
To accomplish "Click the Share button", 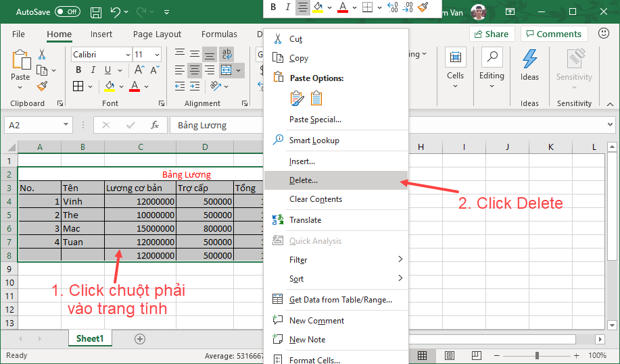I will tap(492, 34).
